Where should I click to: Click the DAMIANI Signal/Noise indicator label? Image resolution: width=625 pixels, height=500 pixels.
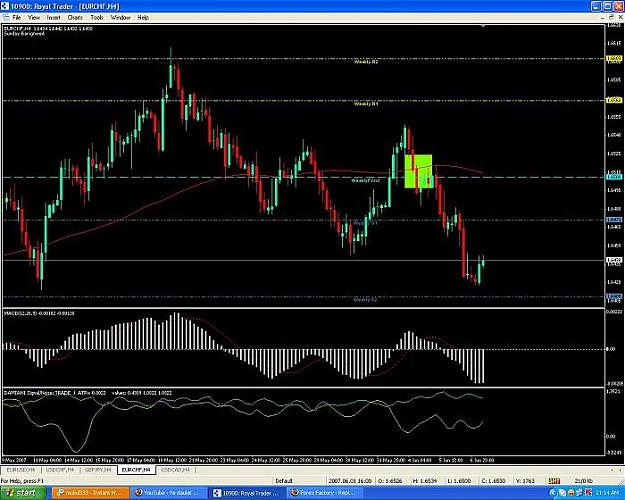pyautogui.click(x=88, y=393)
